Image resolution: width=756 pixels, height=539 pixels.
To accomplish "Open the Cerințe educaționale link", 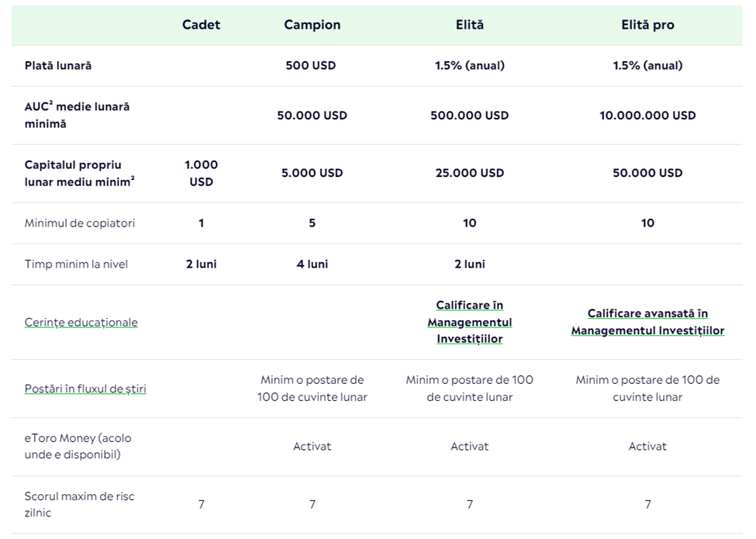I will (x=81, y=322).
